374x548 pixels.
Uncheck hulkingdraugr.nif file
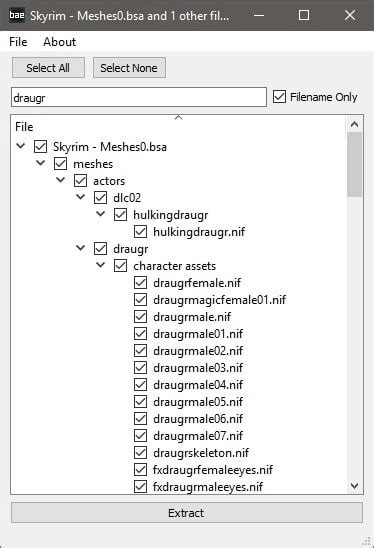[141, 232]
